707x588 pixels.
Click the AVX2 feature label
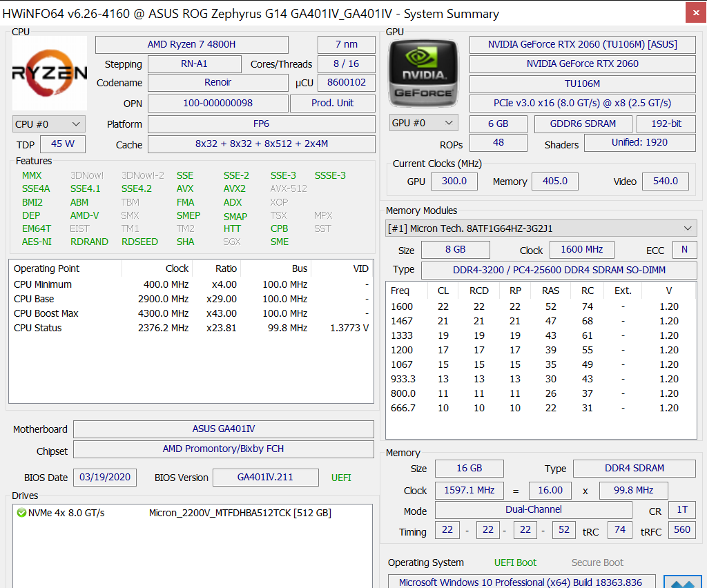(234, 188)
